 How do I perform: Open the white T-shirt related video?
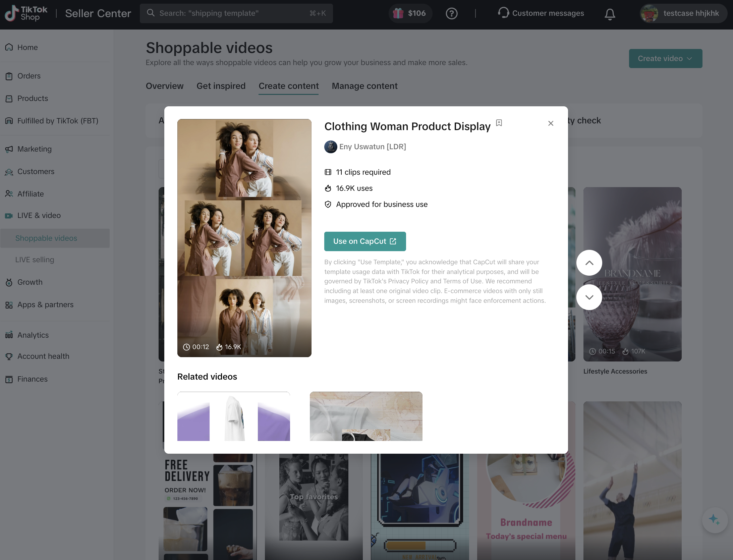pyautogui.click(x=233, y=416)
